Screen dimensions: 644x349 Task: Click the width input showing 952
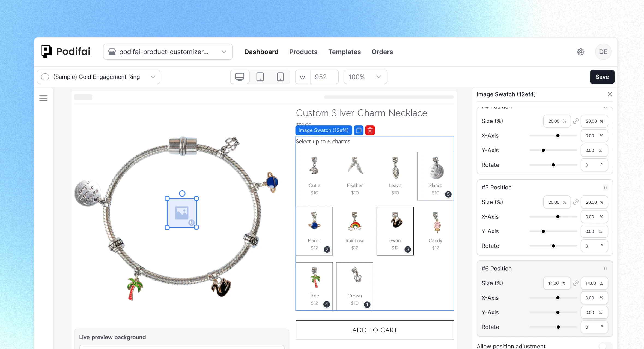(x=324, y=77)
